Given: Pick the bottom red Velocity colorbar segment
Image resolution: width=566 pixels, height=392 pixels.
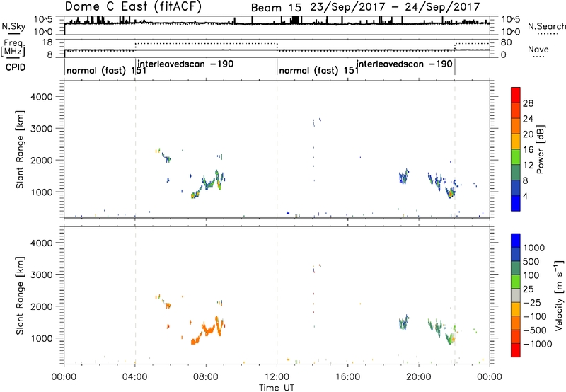Looking at the screenshot, I should [516, 350].
